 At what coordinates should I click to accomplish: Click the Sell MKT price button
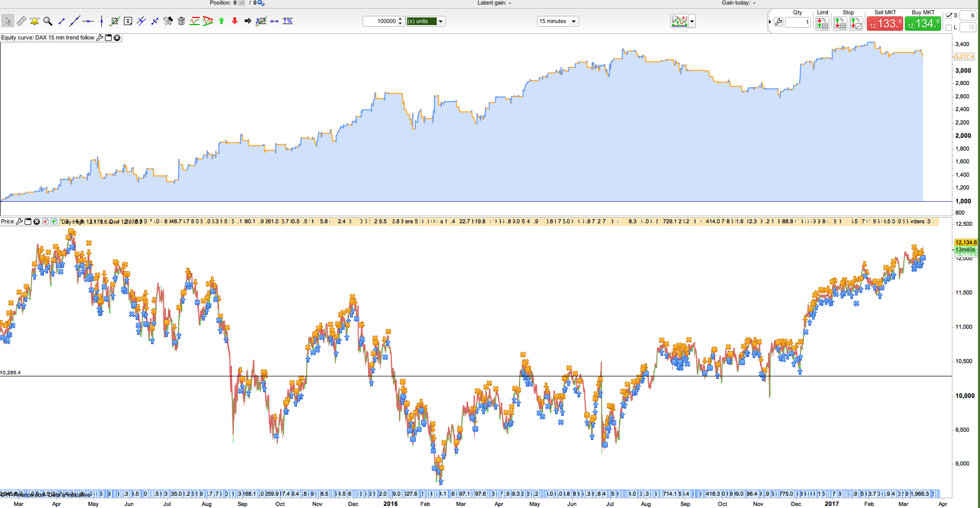click(885, 23)
